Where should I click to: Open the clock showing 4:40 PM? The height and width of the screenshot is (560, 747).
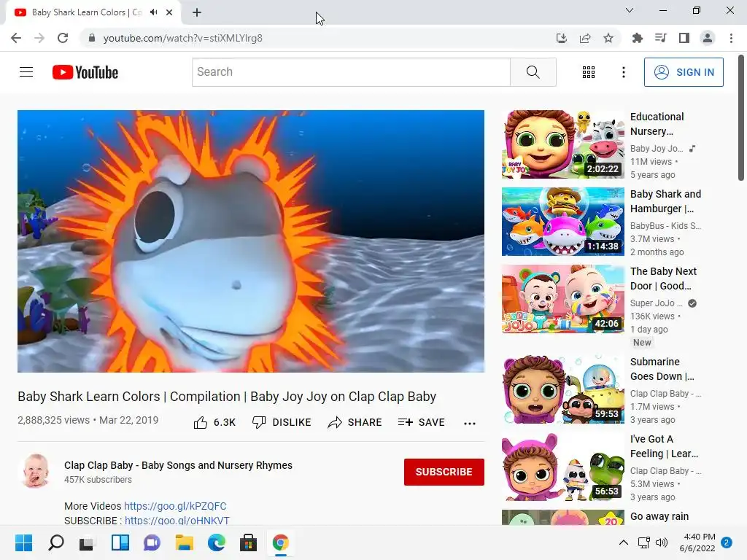tap(697, 542)
